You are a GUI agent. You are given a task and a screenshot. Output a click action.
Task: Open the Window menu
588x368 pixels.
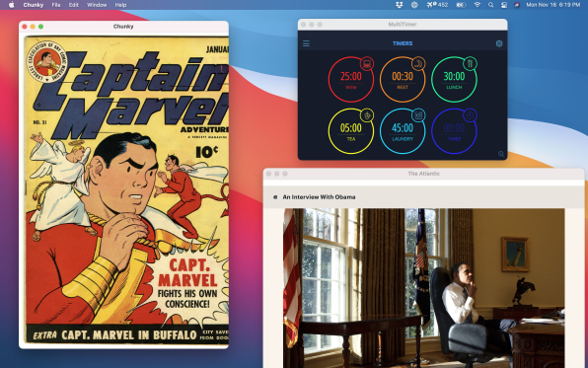pyautogui.click(x=97, y=5)
